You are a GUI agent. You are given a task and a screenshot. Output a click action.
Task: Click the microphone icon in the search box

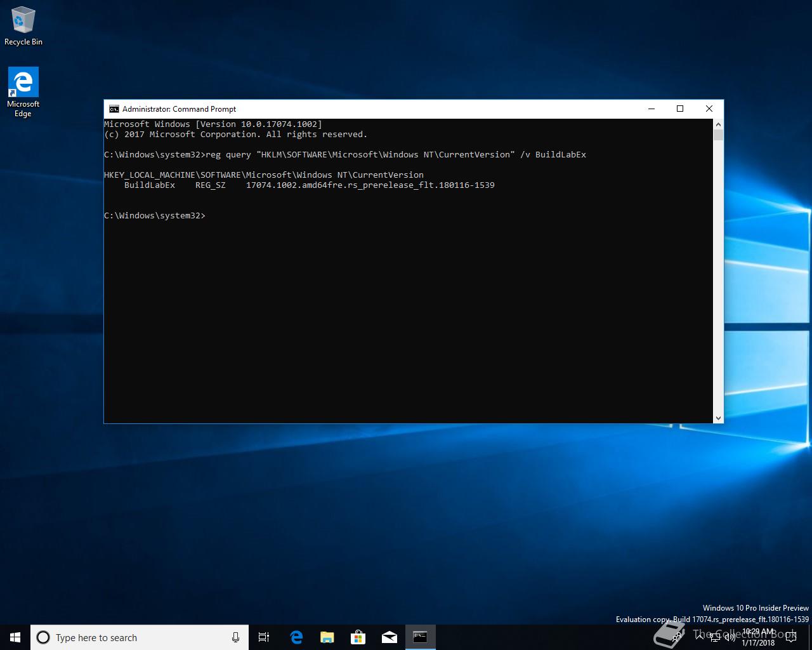[235, 637]
